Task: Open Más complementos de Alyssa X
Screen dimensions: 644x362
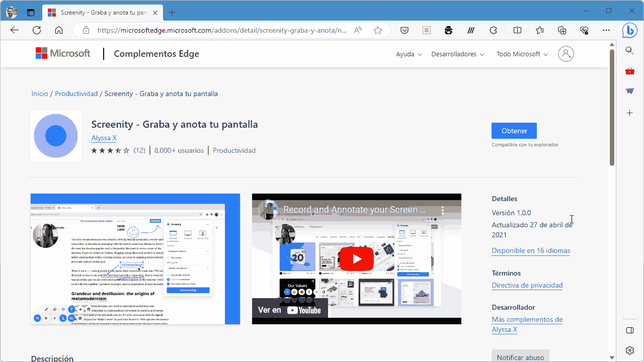Action: [x=527, y=324]
